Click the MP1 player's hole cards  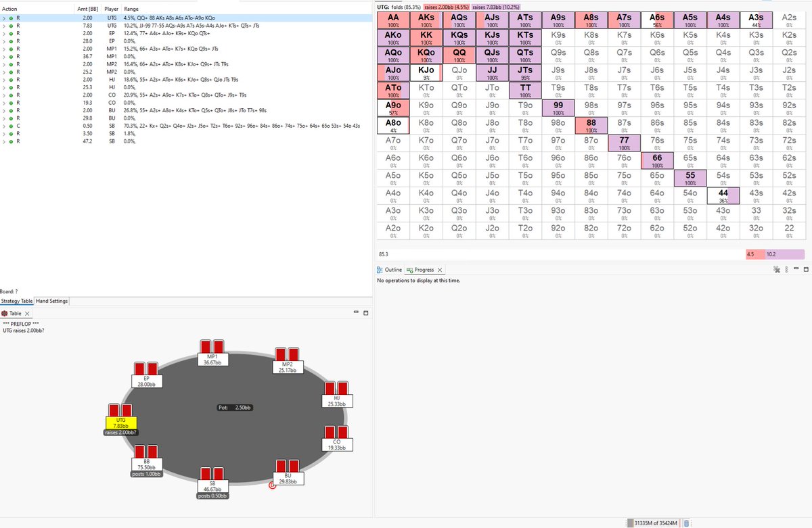212,347
